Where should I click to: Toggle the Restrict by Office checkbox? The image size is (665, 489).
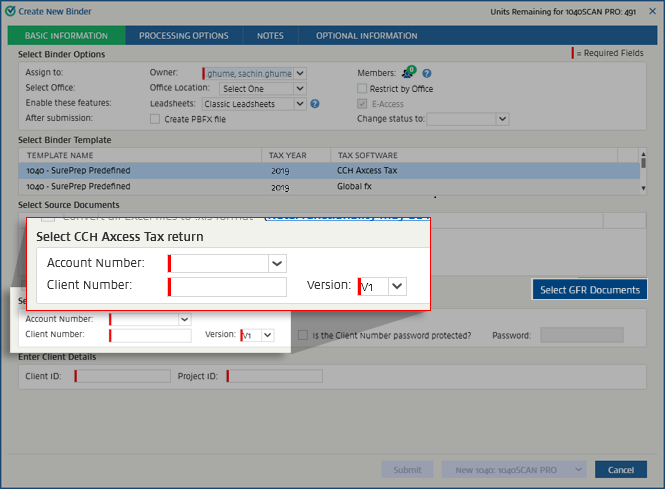(362, 88)
